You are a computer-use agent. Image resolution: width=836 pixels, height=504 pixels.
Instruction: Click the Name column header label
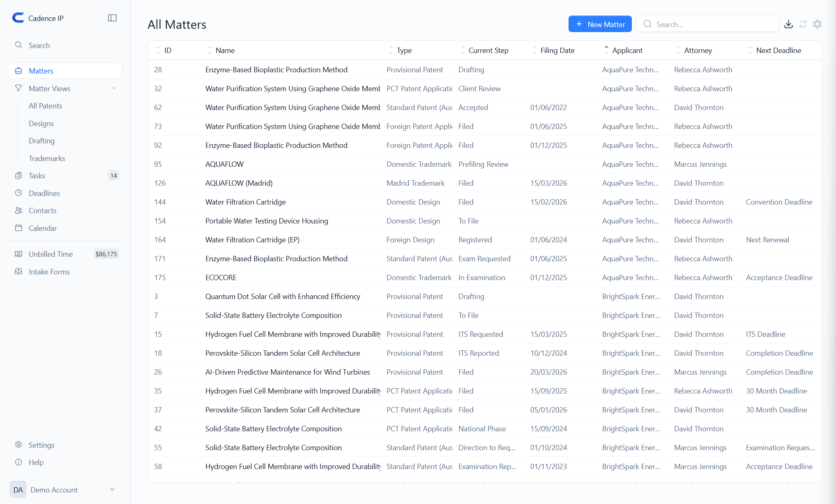(x=225, y=50)
